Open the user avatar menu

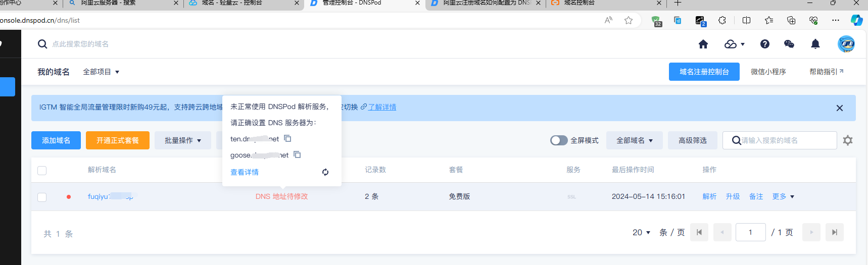coord(846,44)
